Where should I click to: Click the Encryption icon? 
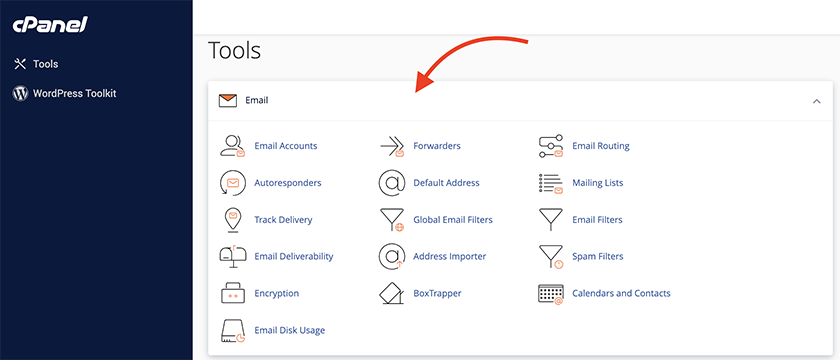[x=232, y=294]
